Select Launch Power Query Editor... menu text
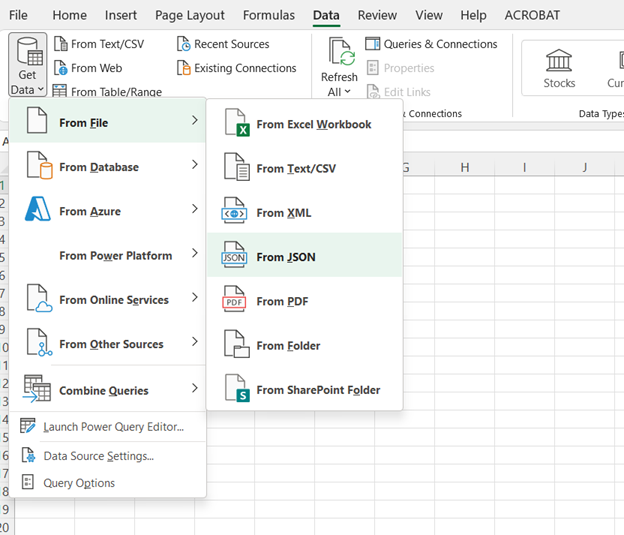Viewport: 624px width, 535px height. click(x=113, y=427)
